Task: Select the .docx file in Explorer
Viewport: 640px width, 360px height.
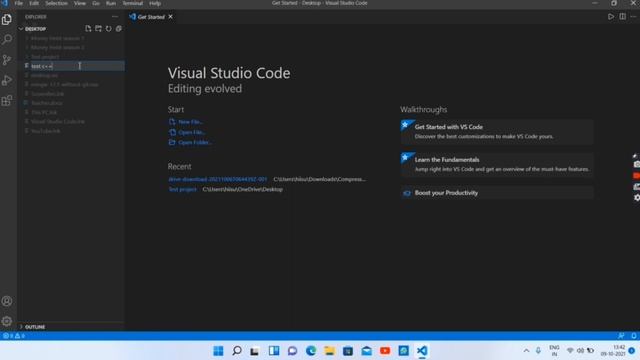Action: [47, 103]
